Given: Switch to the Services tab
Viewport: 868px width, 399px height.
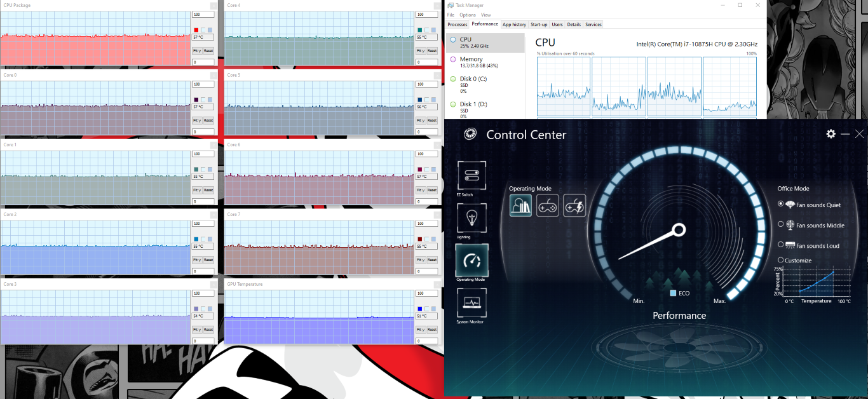Looking at the screenshot, I should pos(593,25).
